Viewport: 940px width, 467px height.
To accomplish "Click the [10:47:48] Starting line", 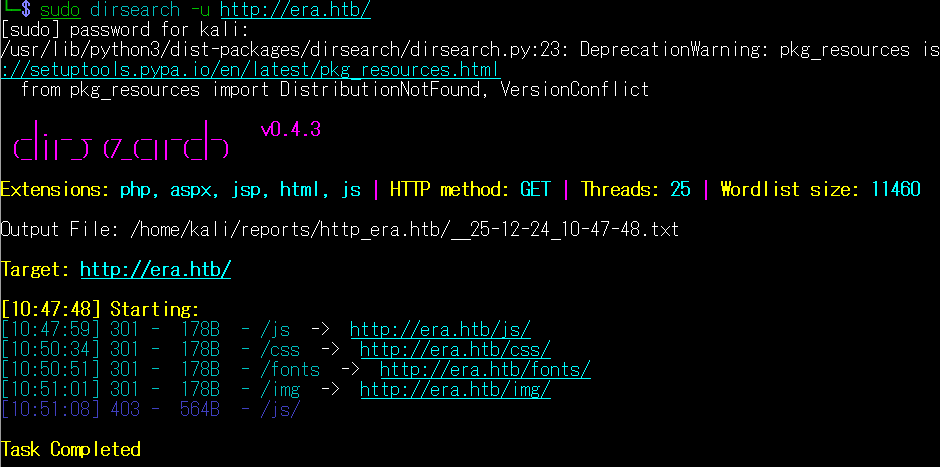I will pos(100,310).
